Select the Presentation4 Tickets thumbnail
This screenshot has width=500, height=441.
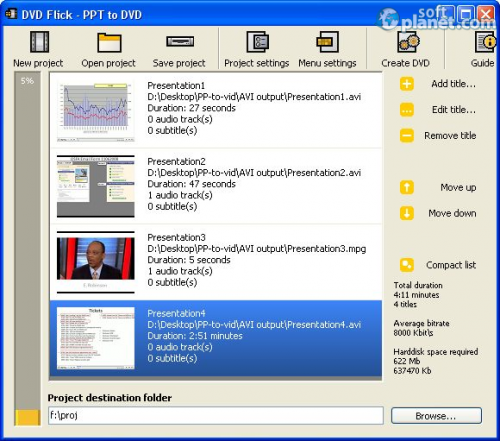click(x=96, y=338)
